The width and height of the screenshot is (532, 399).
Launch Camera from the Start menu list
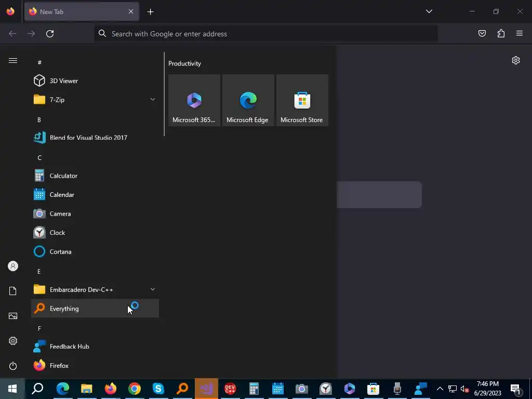coord(95,214)
